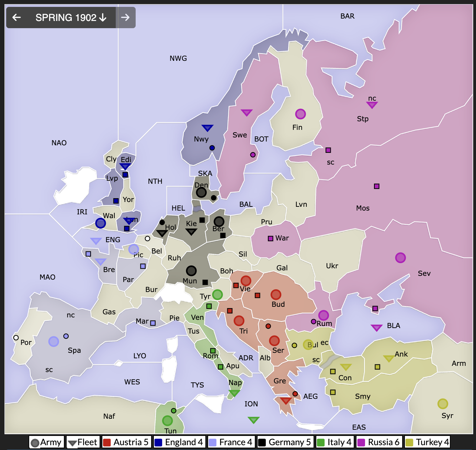Click the NTH North Sea label
The image size is (476, 450).
pyautogui.click(x=155, y=181)
